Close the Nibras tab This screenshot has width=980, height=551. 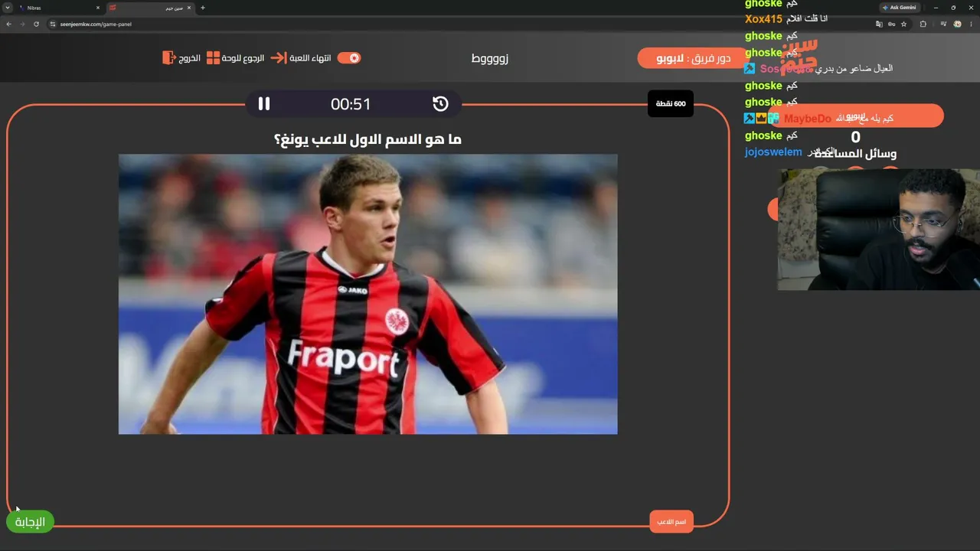pyautogui.click(x=97, y=8)
